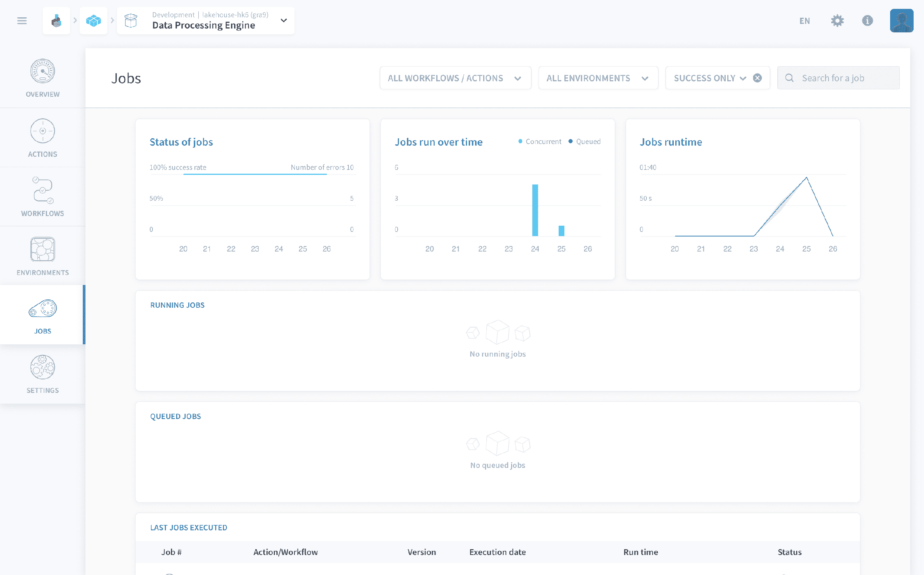Click the Version column header
Screen dimensions: 924x575
[422, 552]
